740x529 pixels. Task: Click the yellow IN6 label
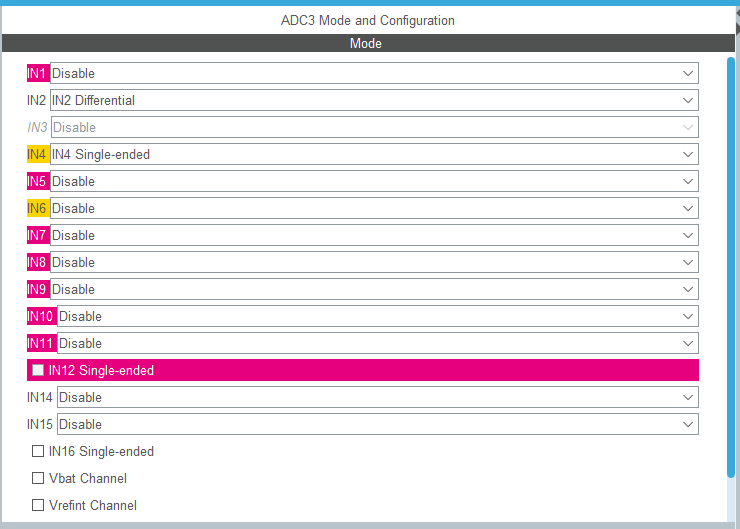[x=38, y=208]
